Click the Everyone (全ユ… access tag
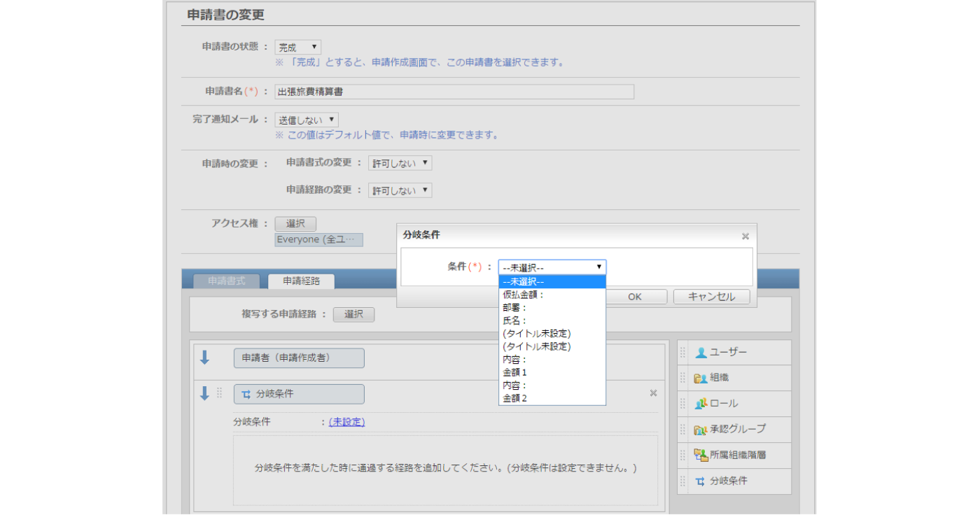The height and width of the screenshot is (515, 980). [x=318, y=240]
